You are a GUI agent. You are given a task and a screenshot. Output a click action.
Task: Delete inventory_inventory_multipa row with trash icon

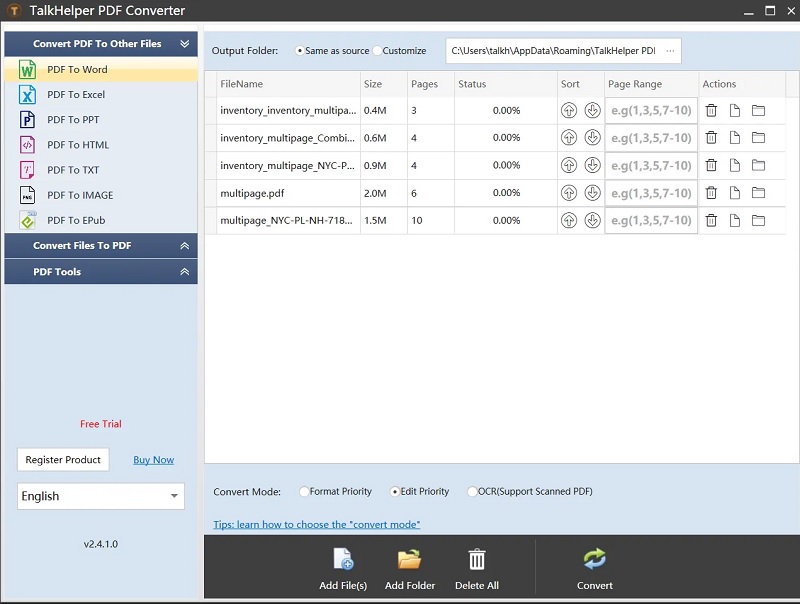[x=711, y=110]
